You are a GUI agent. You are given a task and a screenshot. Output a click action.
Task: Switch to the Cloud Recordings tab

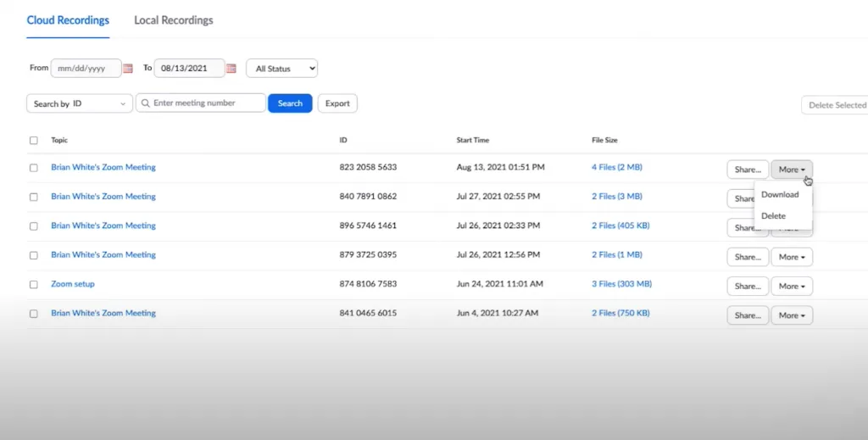point(68,20)
